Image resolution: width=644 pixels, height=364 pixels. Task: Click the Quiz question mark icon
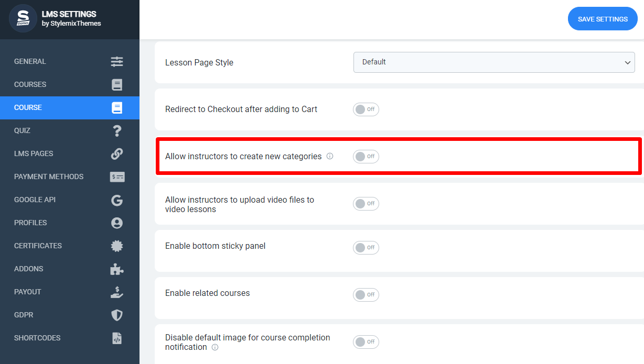(117, 130)
